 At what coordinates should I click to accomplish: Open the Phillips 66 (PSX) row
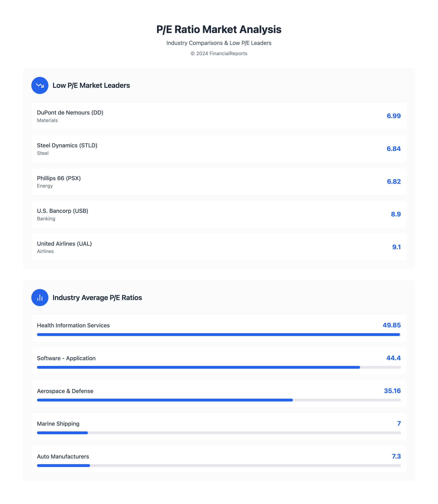click(x=219, y=181)
